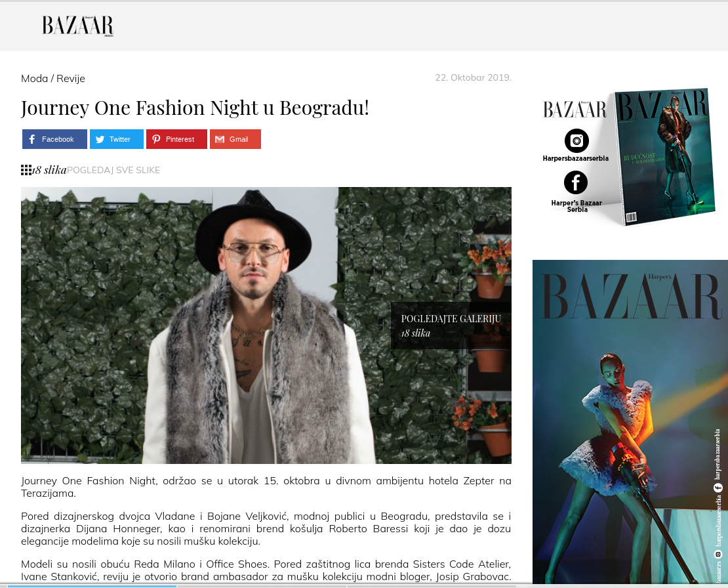The width and height of the screenshot is (728, 588).
Task: Pin article using Pinterest button
Action: pos(176,139)
